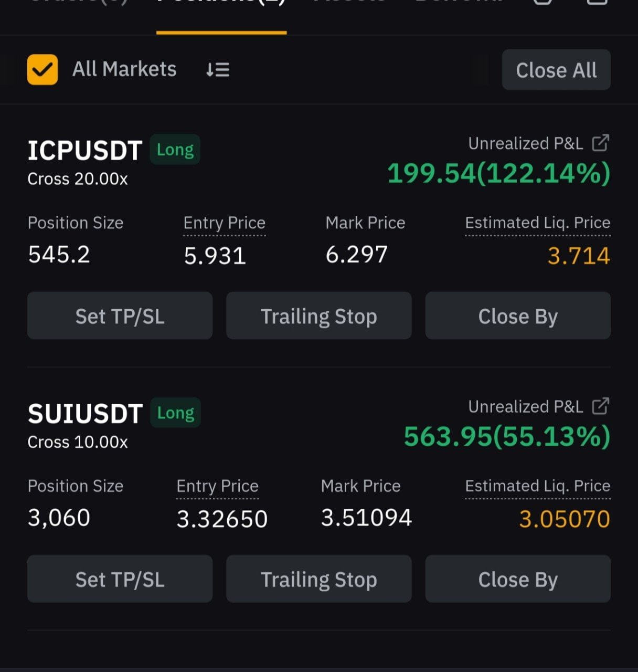Viewport: 638px width, 672px height.
Task: Share SUIUSDT unrealized P&L icon
Action: [601, 406]
